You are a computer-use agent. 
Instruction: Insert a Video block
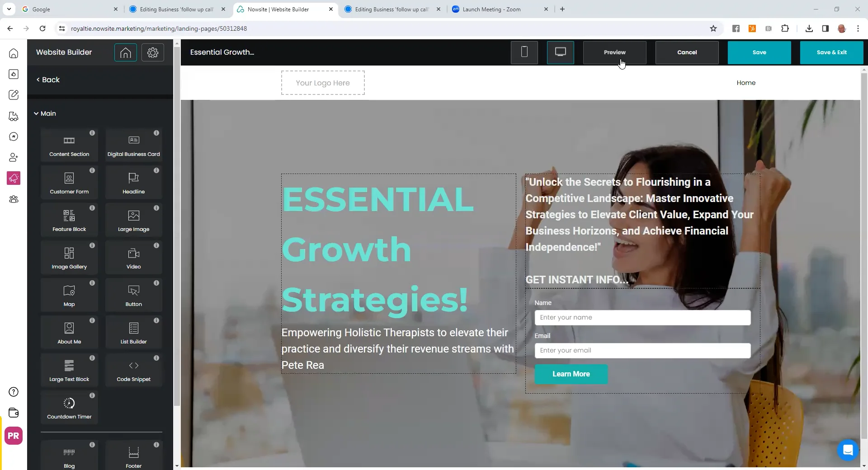point(133,258)
